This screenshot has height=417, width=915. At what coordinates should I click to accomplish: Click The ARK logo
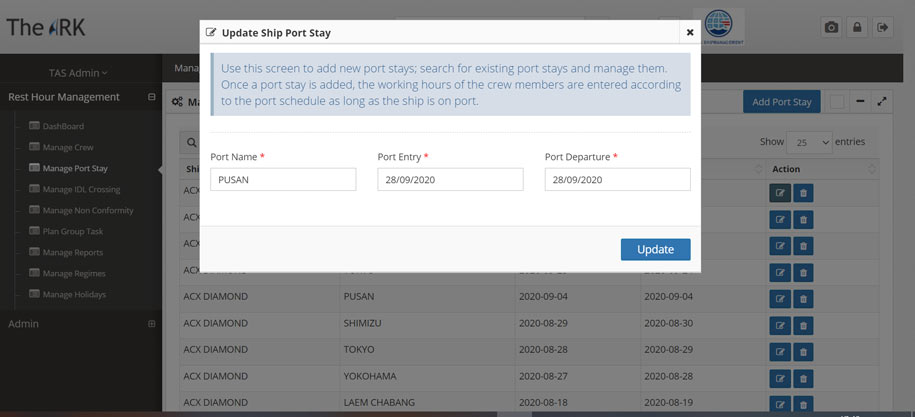tap(46, 27)
